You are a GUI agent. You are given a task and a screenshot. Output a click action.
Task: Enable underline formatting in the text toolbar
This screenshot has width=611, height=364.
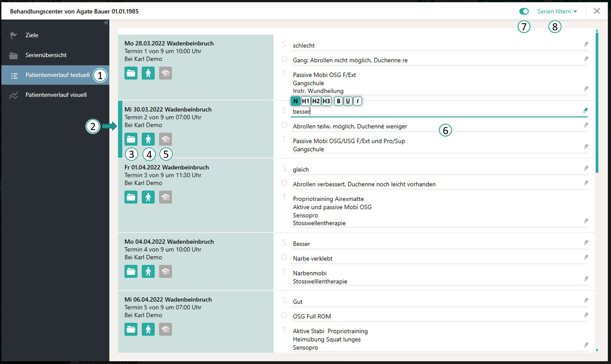pyautogui.click(x=348, y=101)
